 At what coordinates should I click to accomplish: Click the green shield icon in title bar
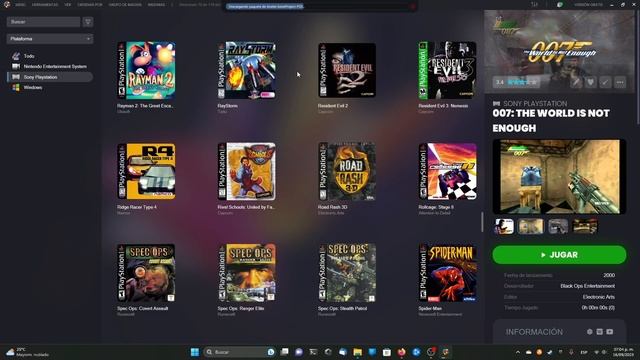click(560, 4)
